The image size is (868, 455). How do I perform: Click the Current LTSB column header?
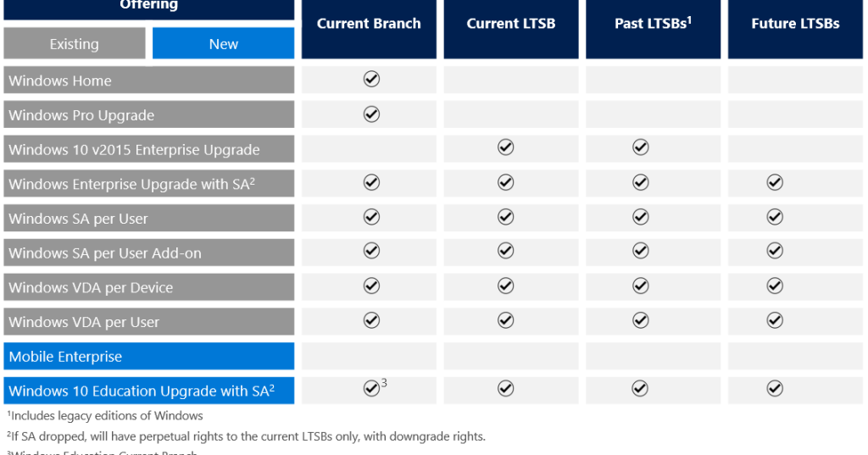511,24
